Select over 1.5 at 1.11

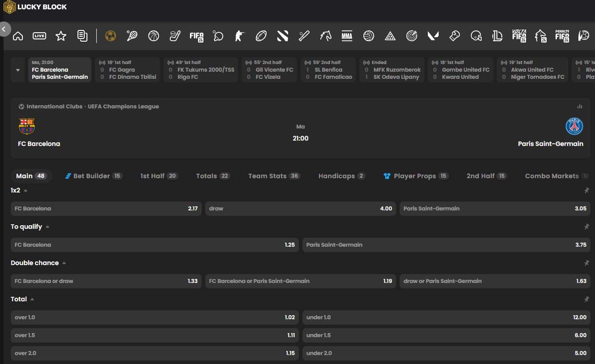[x=155, y=335]
